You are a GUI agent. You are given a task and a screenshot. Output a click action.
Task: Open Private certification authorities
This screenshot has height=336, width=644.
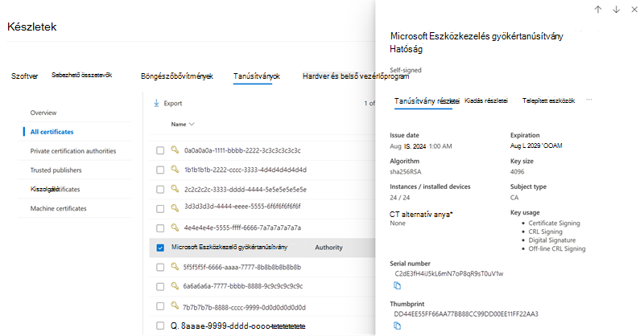(73, 151)
